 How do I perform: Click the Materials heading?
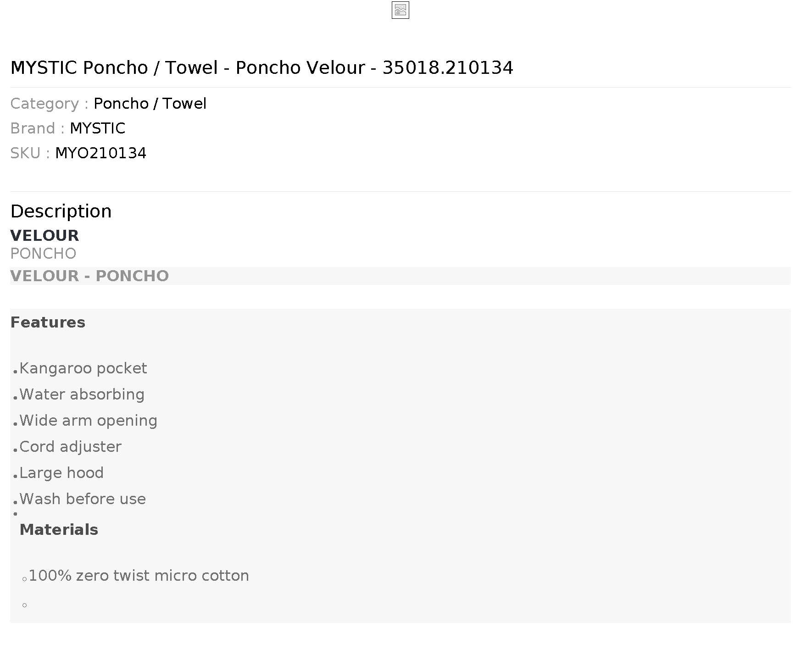(x=59, y=530)
